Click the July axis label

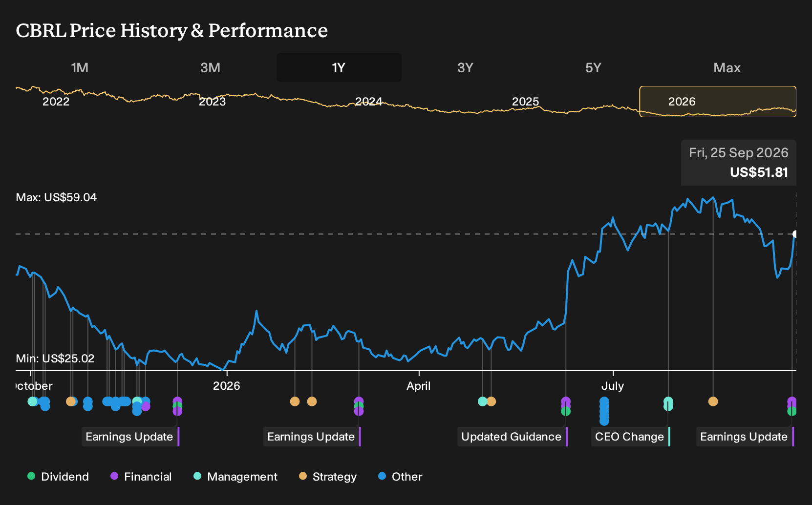[x=612, y=386]
